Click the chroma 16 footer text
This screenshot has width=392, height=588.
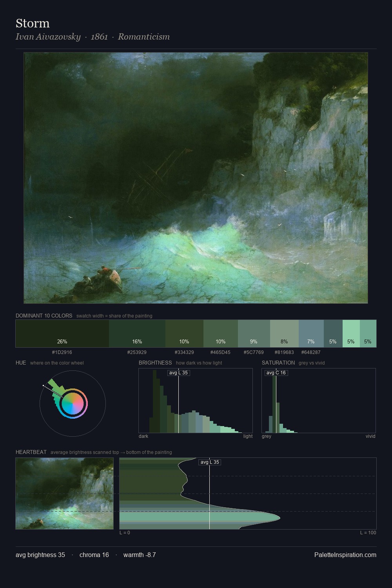pos(94,555)
